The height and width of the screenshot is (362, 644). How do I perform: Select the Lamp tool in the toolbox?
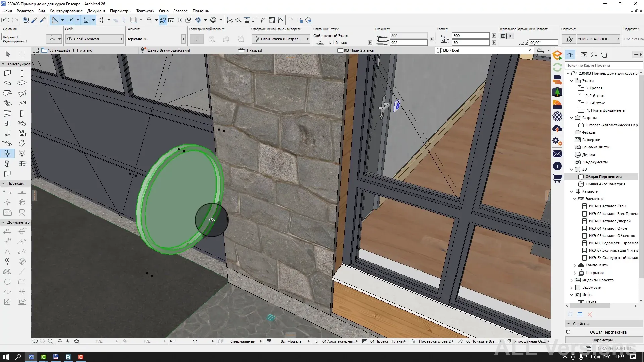(22, 154)
